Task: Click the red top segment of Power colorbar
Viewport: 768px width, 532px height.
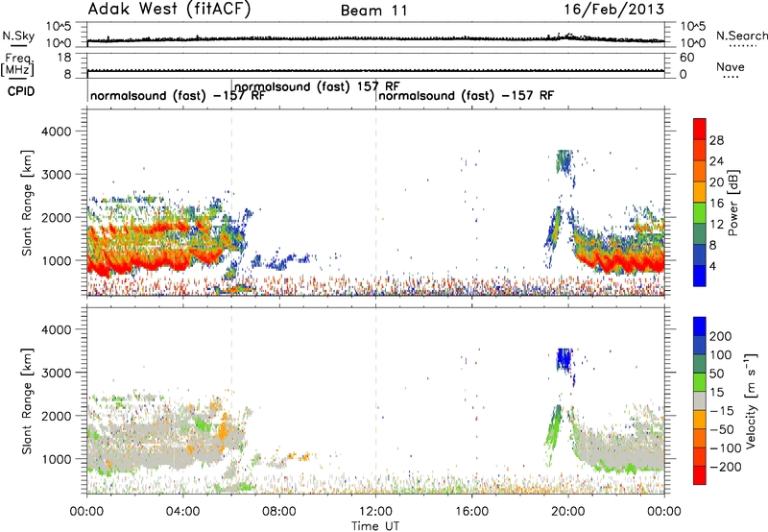Action: pos(700,129)
